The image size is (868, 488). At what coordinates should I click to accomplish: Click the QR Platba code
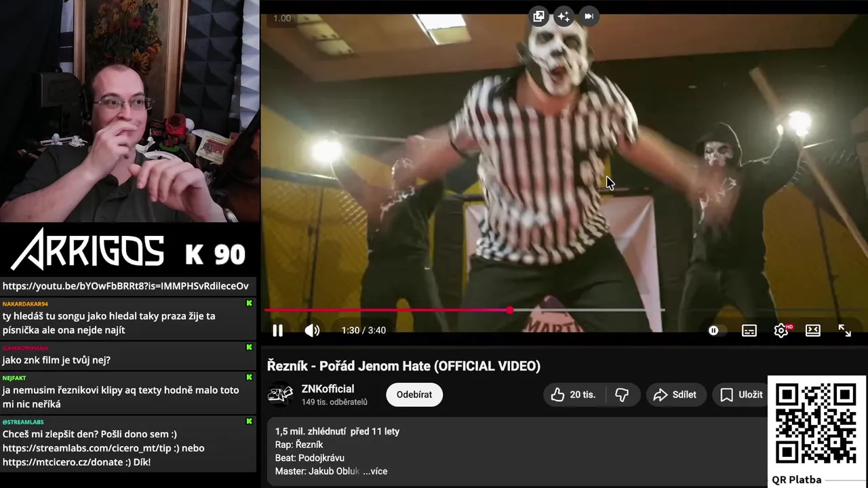816,424
